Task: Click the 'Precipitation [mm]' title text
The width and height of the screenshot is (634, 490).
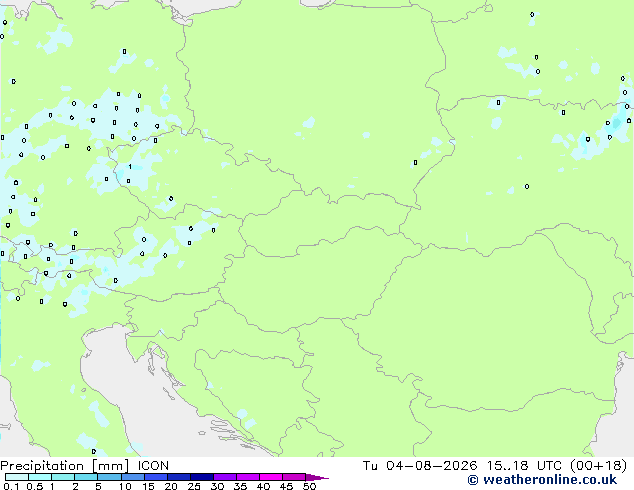Action: click(65, 466)
